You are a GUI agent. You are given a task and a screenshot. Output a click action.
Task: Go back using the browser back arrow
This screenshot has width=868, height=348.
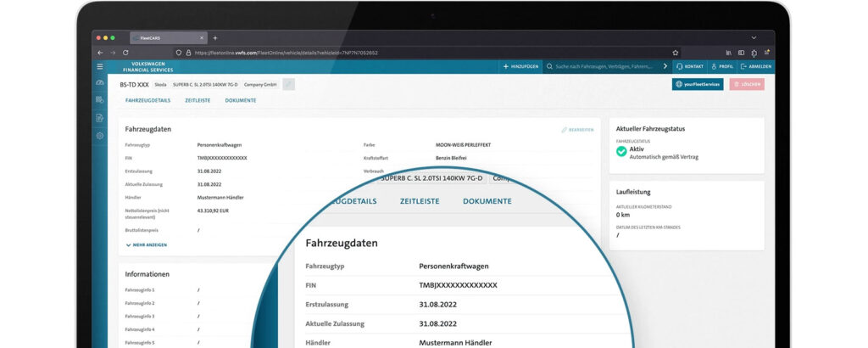(100, 53)
